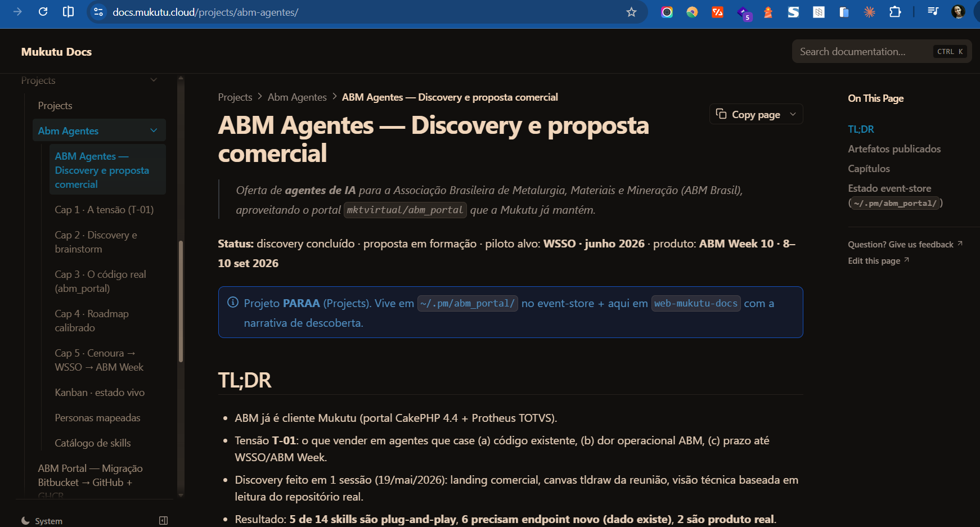The width and height of the screenshot is (980, 527).
Task: Open Personas mapeadas page
Action: 97,418
